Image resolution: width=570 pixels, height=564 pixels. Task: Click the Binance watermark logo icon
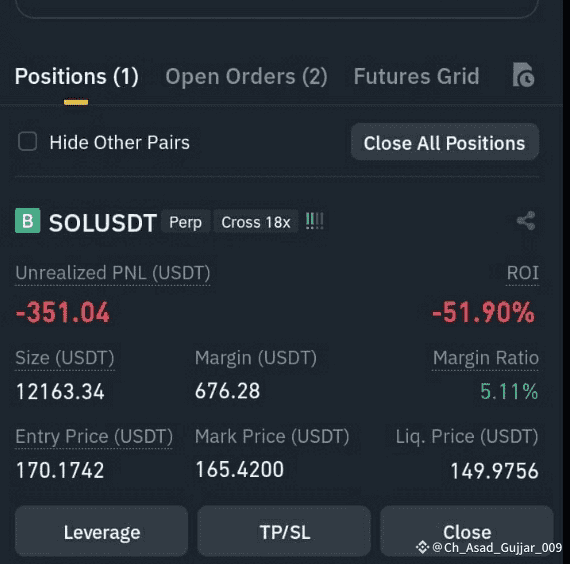point(422,547)
